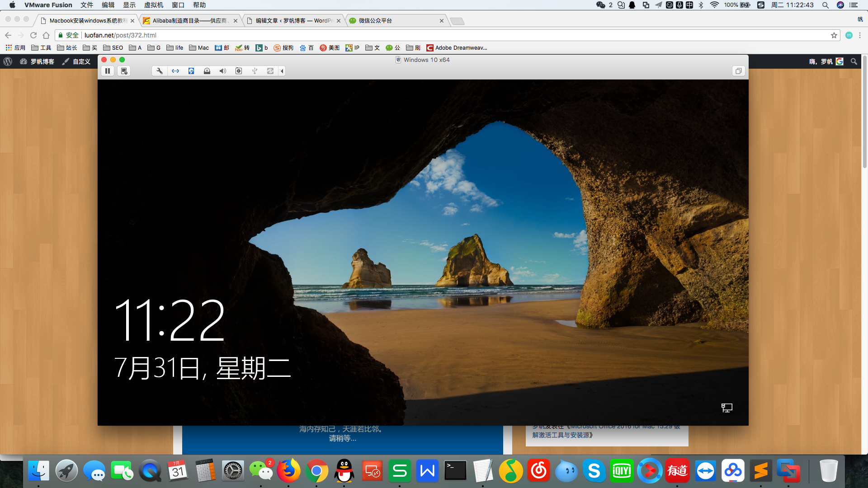Expand the Mac bookmark folder

coord(199,48)
